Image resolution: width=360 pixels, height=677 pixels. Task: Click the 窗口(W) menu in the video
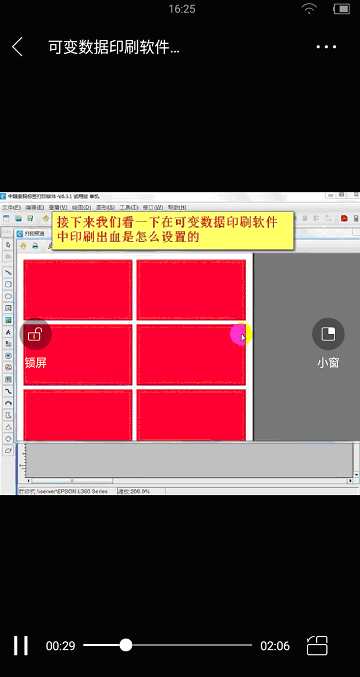[x=153, y=207]
